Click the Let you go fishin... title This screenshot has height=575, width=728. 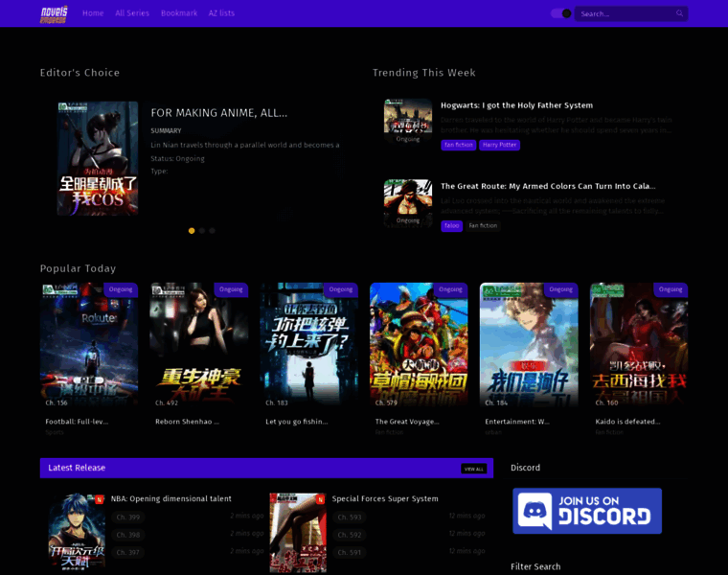(297, 422)
